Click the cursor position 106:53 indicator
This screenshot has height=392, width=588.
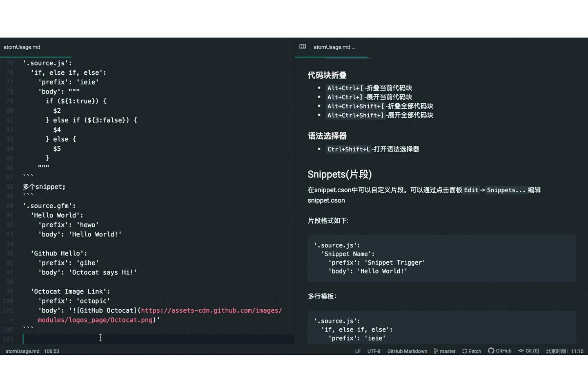(51, 351)
